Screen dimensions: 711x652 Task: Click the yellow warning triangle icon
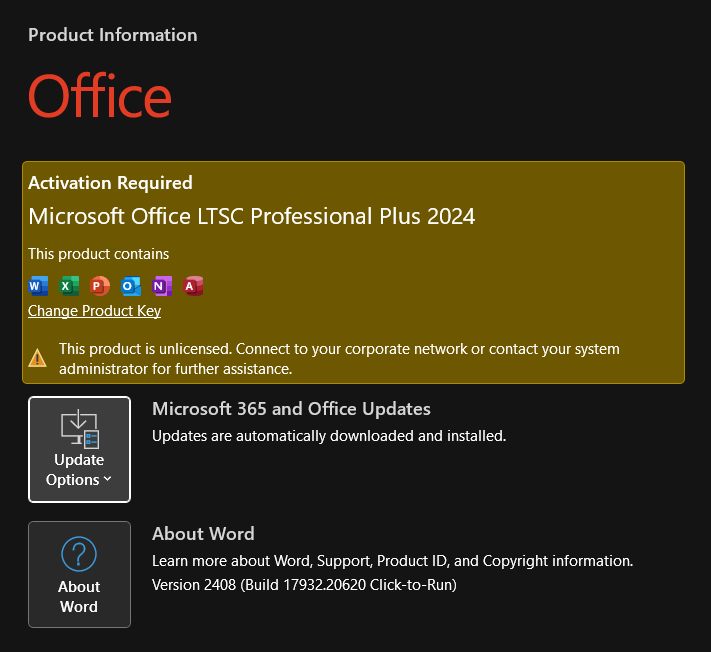(x=38, y=357)
